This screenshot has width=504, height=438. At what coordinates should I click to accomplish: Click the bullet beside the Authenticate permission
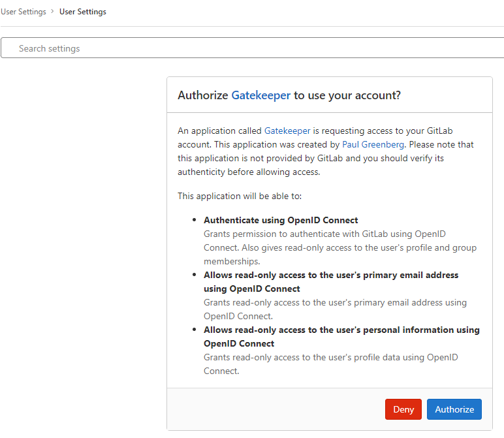195,220
